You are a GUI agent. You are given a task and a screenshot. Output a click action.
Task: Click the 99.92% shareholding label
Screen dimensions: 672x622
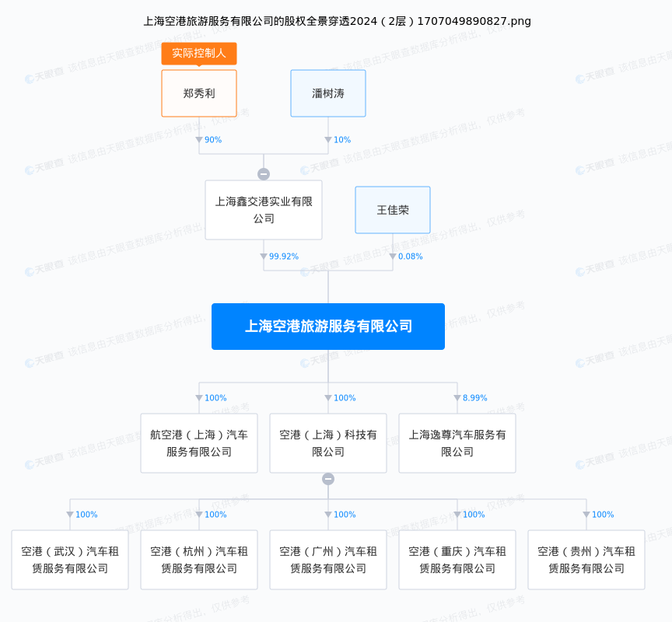284,256
